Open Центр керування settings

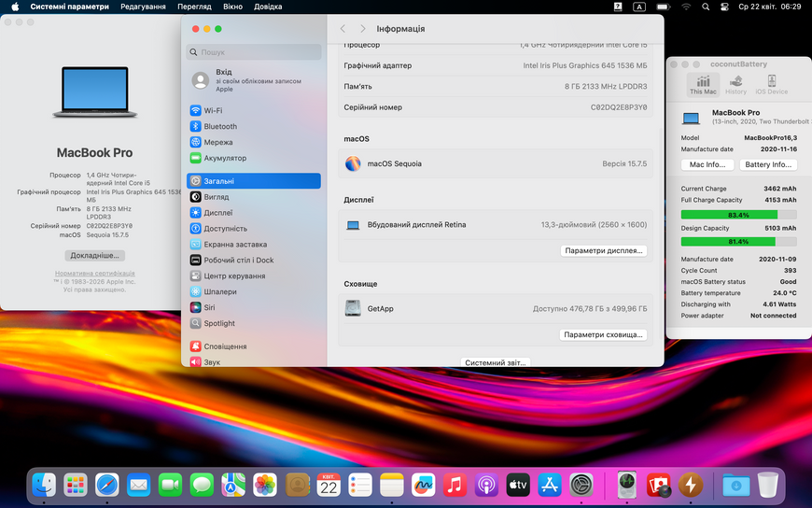click(x=254, y=275)
